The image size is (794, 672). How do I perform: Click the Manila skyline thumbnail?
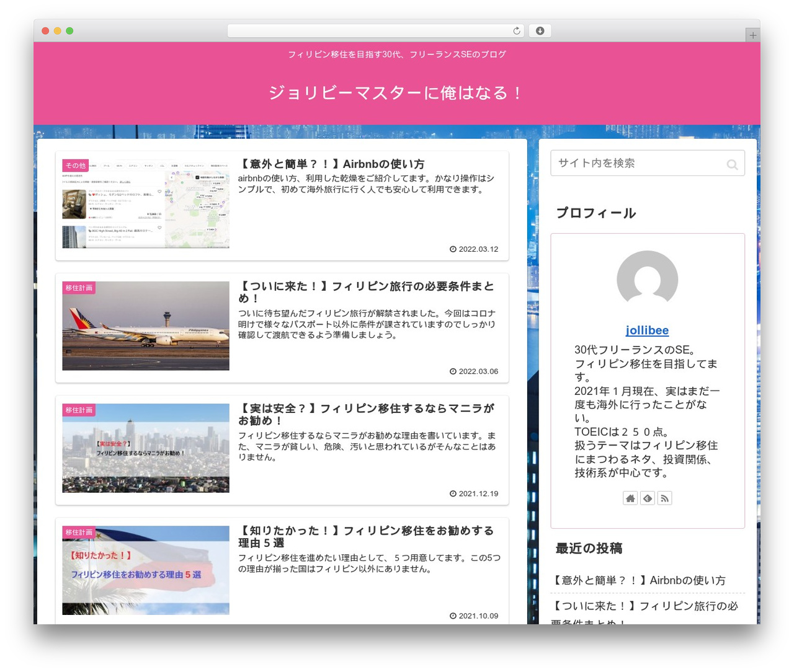[146, 448]
